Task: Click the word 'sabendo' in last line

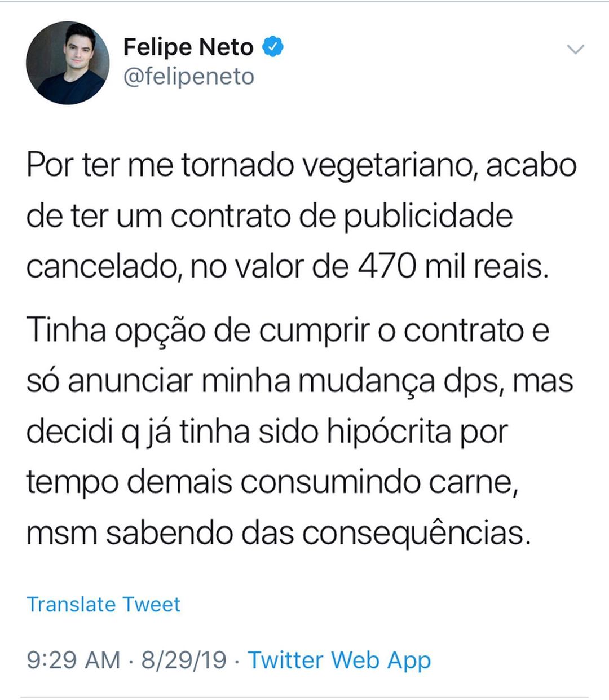Action: [169, 533]
